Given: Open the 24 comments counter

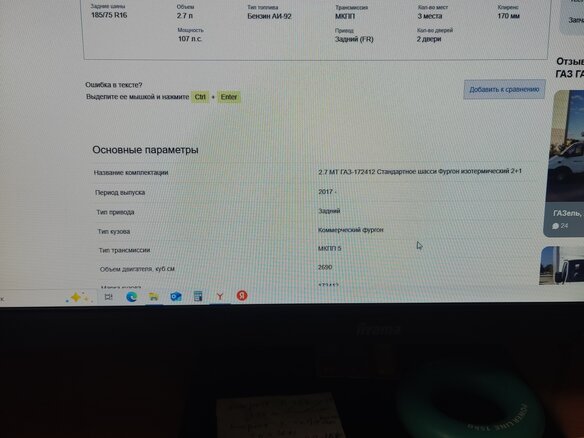Looking at the screenshot, I should tap(560, 226).
